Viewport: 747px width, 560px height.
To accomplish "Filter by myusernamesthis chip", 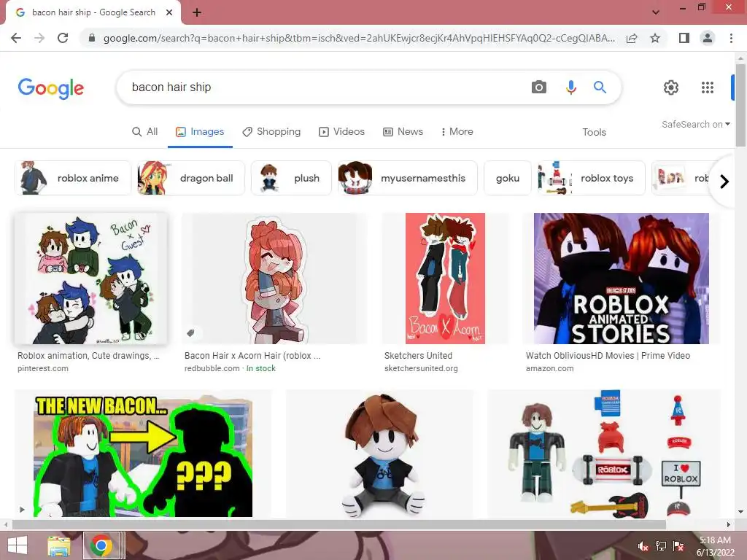I will point(407,178).
